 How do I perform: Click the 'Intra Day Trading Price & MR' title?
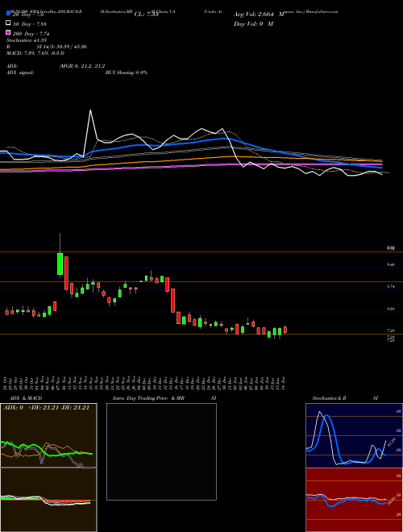click(x=148, y=398)
